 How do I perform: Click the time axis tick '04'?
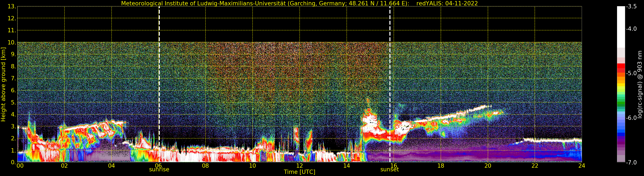pyautogui.click(x=111, y=166)
